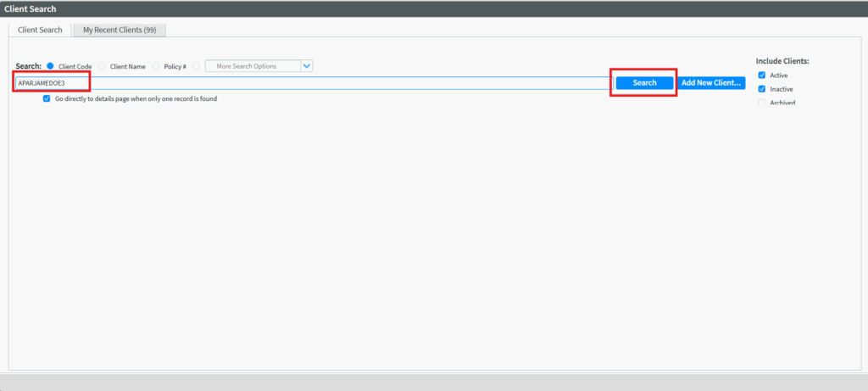Click the blue dropdown arrow for search options
Screen dimensions: 868x391
[x=307, y=66]
